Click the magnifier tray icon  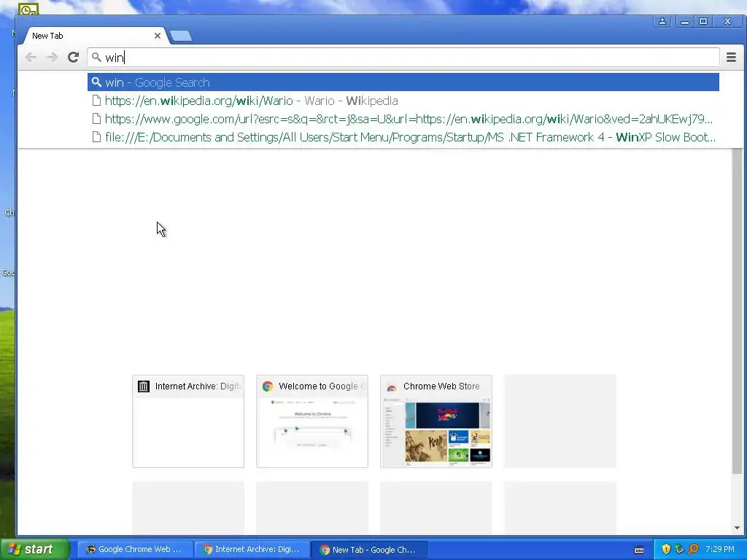(x=693, y=549)
